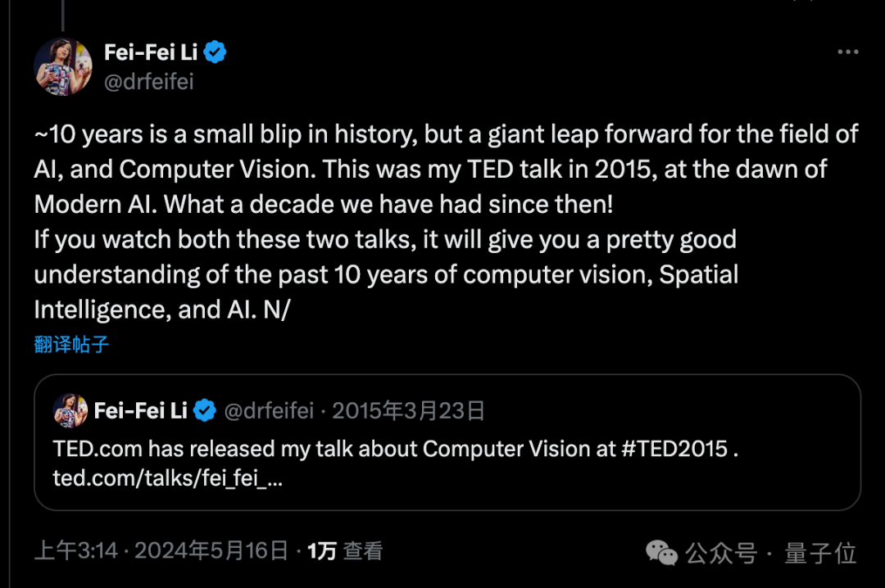Click the 上午3:14 · 2024年5月16日 timestamp
The width and height of the screenshot is (885, 588).
[x=161, y=551]
